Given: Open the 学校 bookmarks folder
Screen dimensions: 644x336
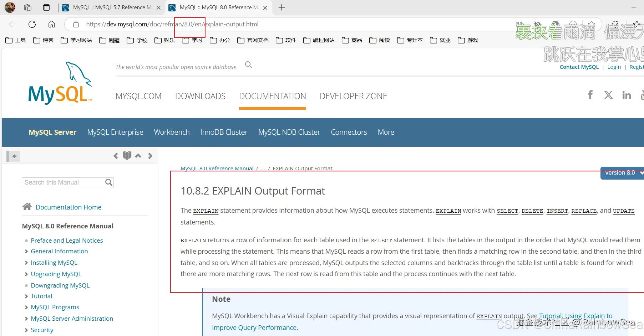Looking at the screenshot, I should coord(137,40).
